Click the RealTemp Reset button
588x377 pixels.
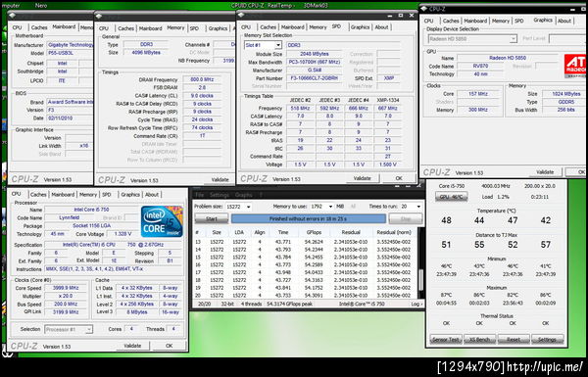click(514, 340)
